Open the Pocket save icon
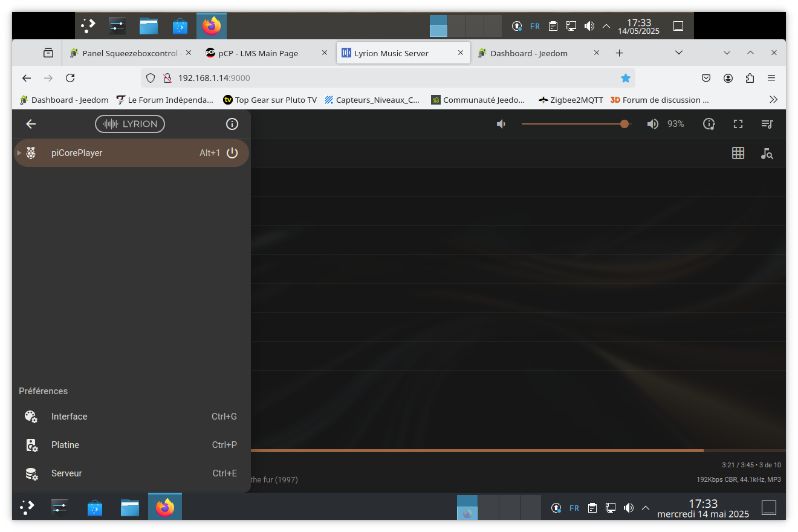Screen dimensions: 798x532 [706, 78]
